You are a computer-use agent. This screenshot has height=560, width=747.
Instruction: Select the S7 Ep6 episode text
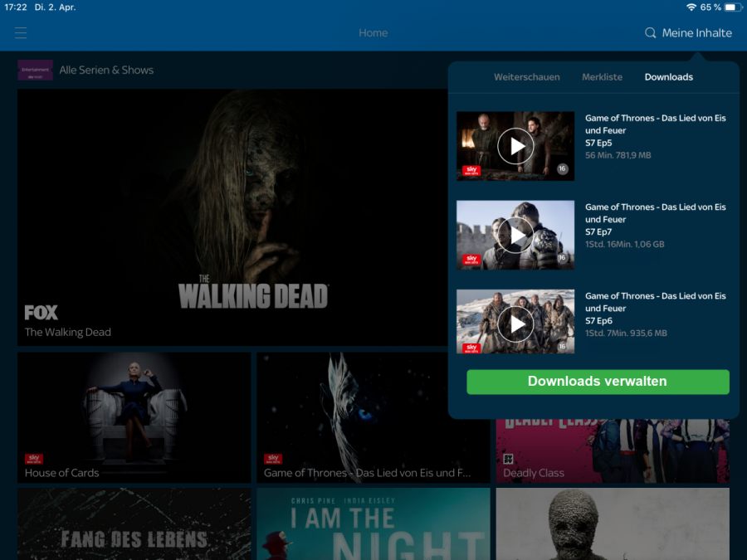coord(598,321)
